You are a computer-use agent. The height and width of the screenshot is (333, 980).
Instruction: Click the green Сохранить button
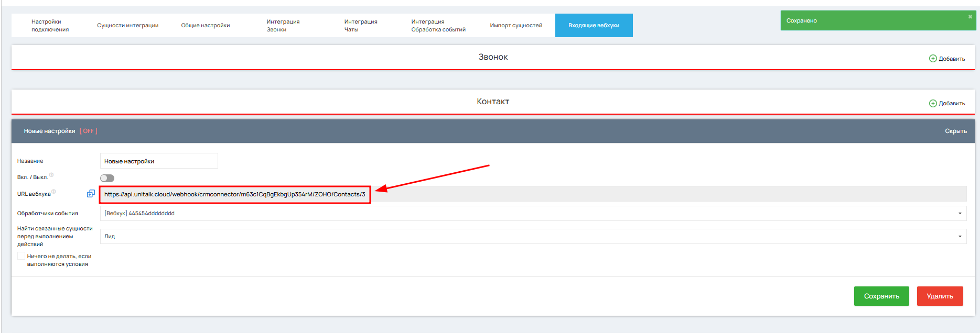[881, 296]
